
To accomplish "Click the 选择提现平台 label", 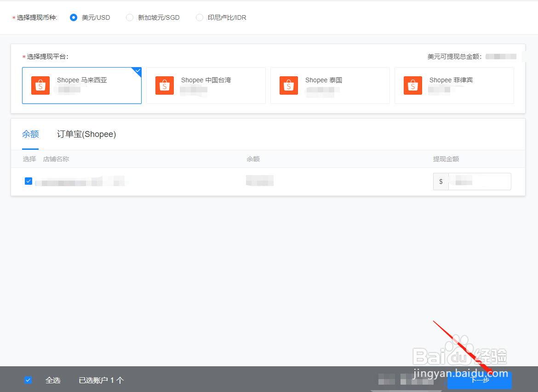I will click(x=48, y=57).
